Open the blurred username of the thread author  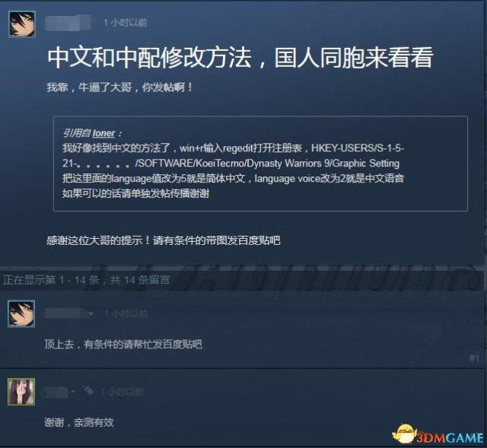click(68, 23)
